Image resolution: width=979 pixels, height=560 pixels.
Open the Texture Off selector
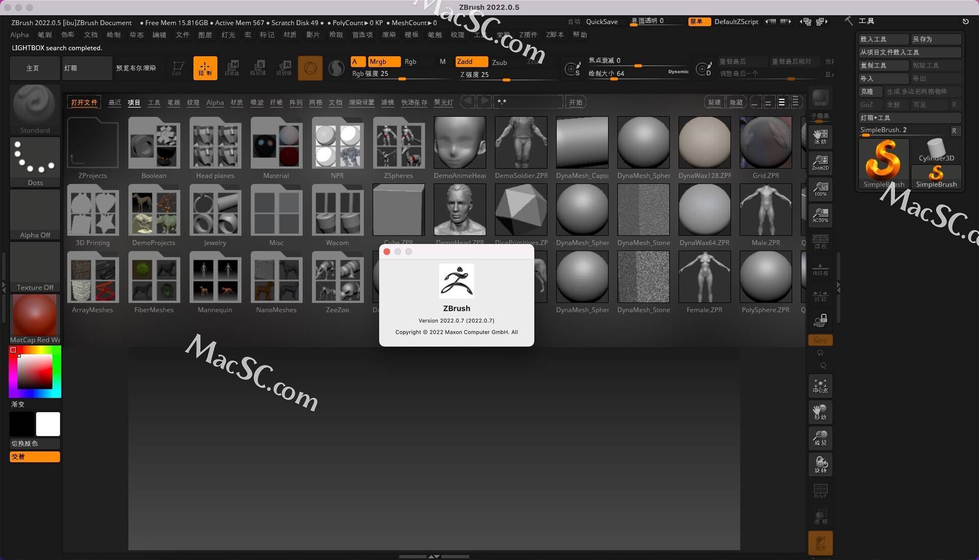point(35,267)
